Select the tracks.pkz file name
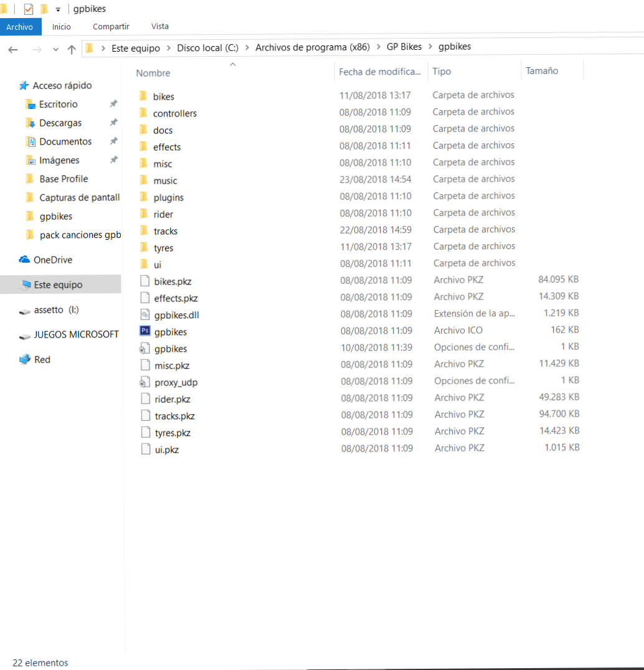This screenshot has width=644, height=670. point(175,416)
